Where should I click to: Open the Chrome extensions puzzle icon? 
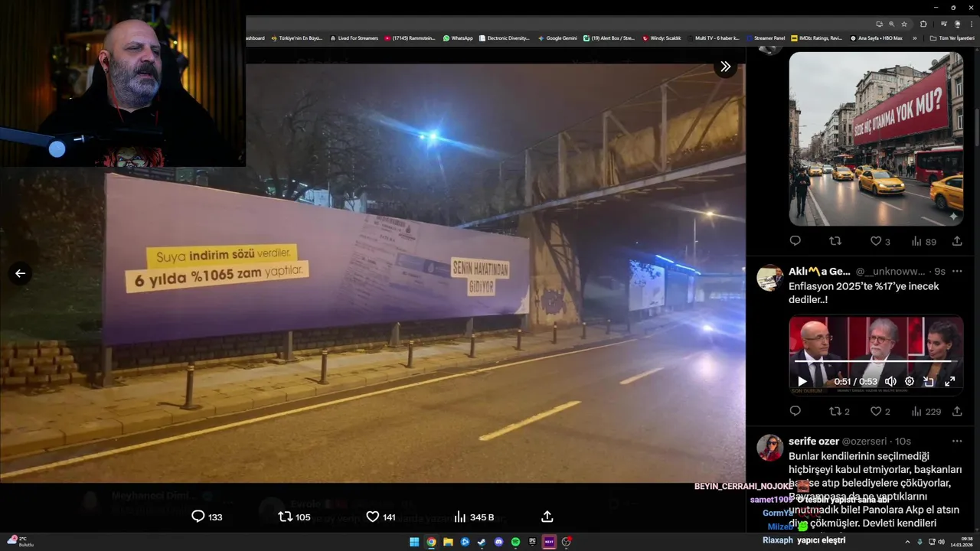(x=923, y=24)
